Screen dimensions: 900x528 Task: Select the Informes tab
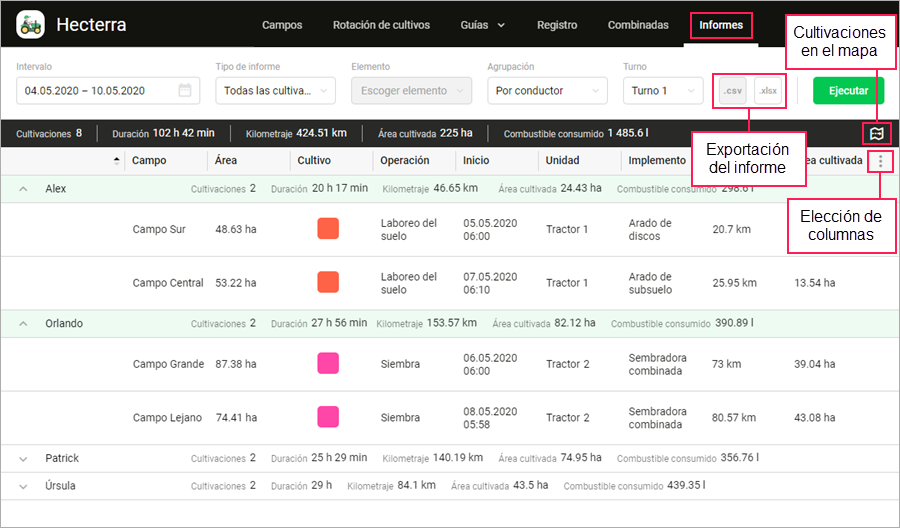point(721,25)
